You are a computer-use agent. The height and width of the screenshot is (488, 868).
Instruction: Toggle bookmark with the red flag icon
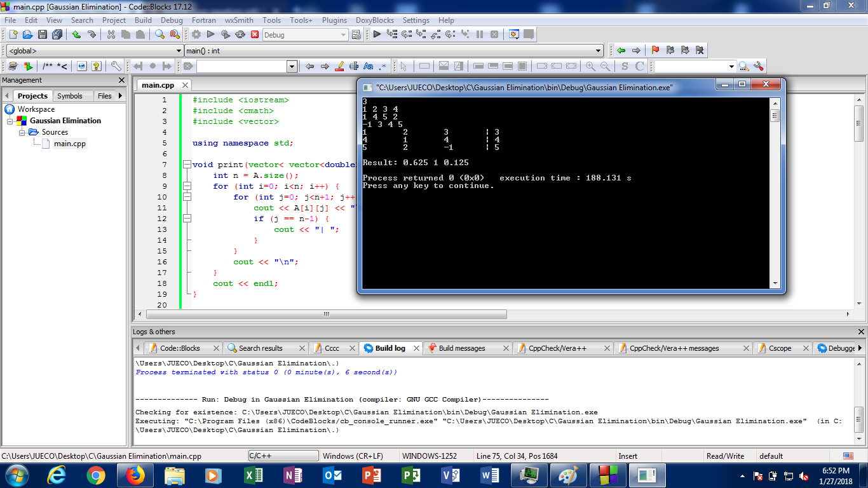(x=655, y=50)
